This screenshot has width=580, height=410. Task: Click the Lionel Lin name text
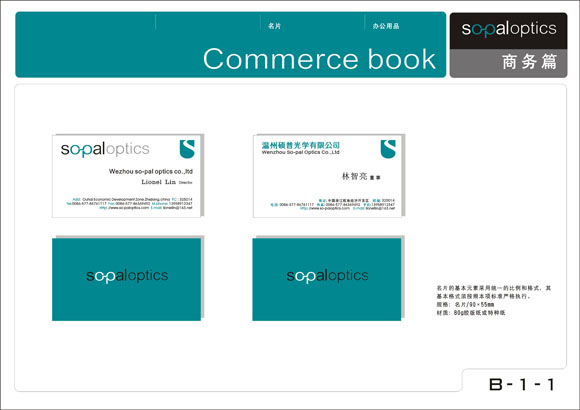coord(158,182)
